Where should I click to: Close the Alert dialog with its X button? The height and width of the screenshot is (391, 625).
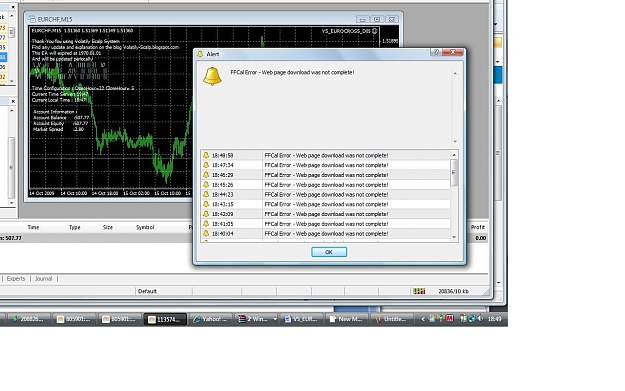click(453, 52)
